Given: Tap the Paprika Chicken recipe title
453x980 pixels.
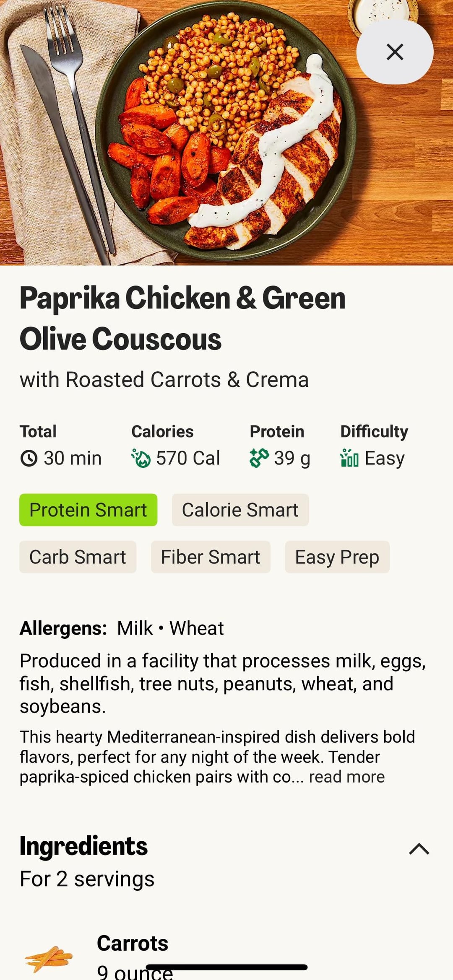Looking at the screenshot, I should 182,319.
